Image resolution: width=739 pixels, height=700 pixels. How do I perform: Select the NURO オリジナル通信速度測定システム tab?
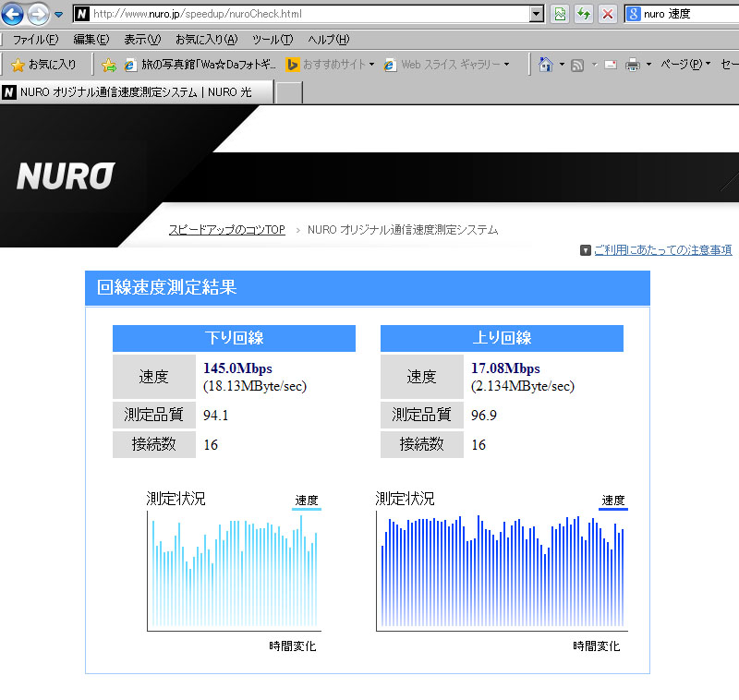tap(137, 91)
